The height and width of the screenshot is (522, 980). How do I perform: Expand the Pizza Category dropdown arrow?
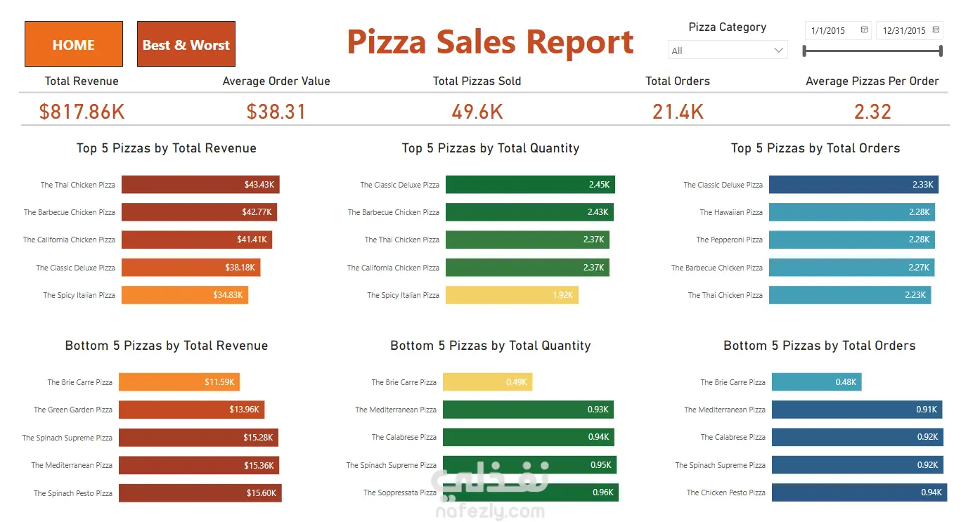(778, 51)
